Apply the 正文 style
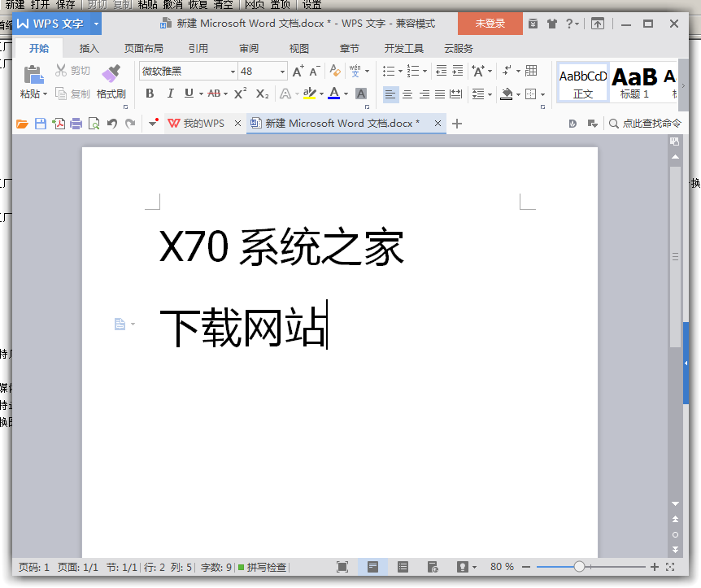 583,83
